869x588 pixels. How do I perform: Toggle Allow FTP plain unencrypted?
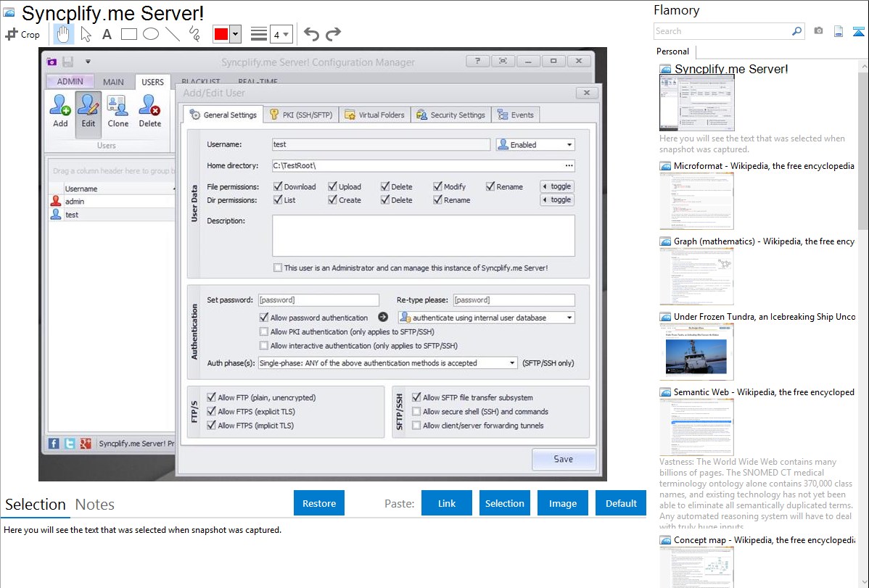(211, 397)
